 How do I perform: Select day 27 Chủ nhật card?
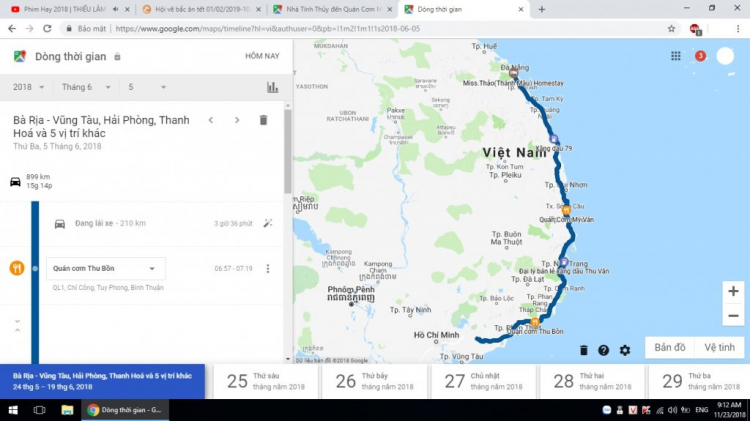point(484,381)
